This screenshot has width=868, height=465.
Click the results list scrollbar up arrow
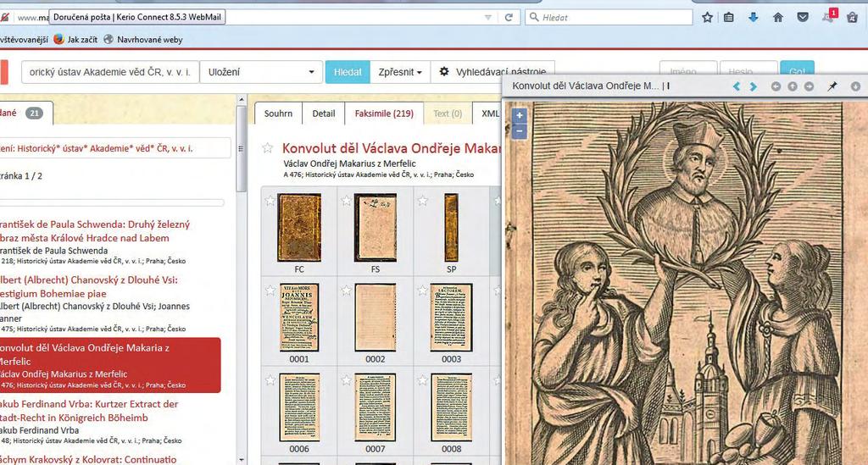[242, 100]
